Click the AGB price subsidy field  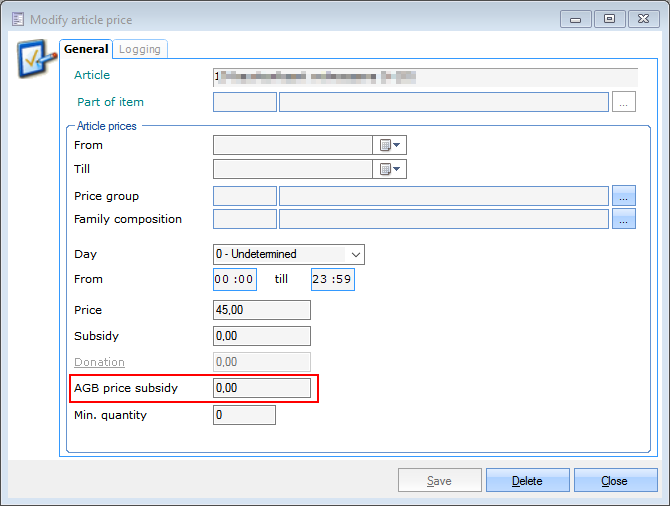point(261,388)
